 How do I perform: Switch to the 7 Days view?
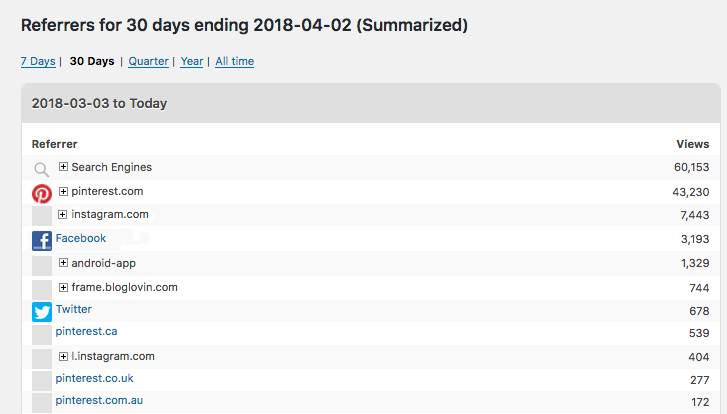(x=38, y=61)
